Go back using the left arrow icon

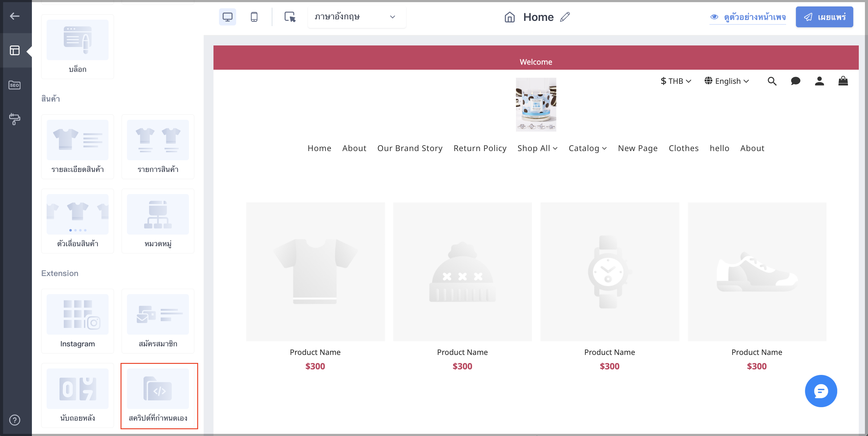coord(14,16)
